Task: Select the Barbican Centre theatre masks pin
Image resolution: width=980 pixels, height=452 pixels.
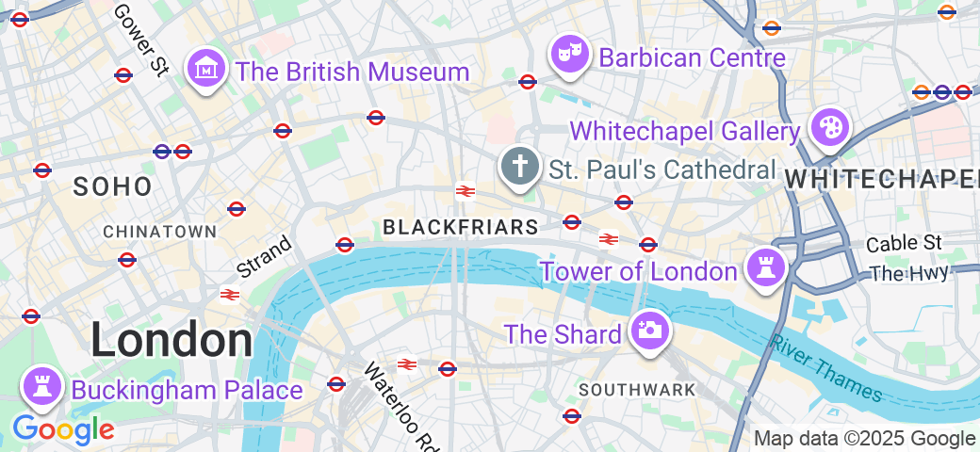Action: 569,56
